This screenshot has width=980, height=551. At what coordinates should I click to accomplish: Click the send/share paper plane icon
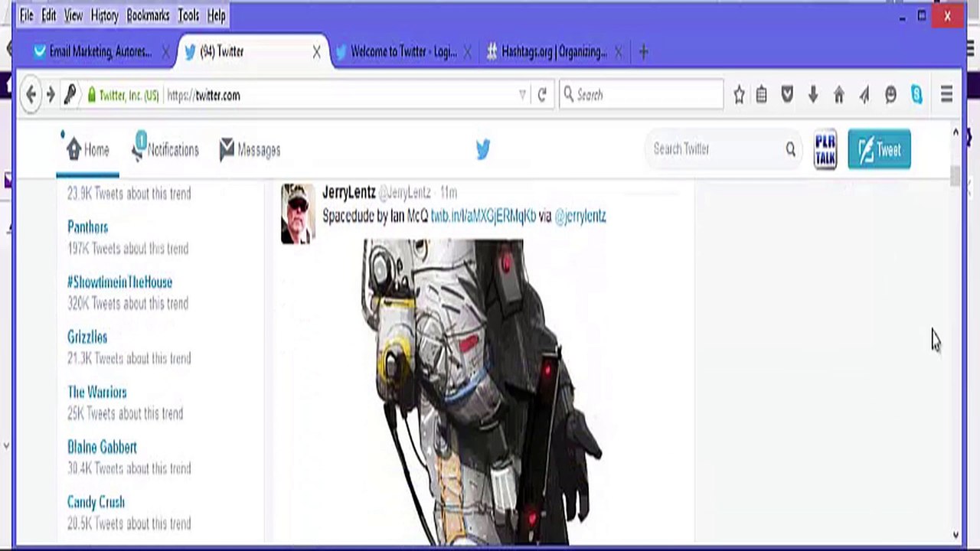[864, 95]
